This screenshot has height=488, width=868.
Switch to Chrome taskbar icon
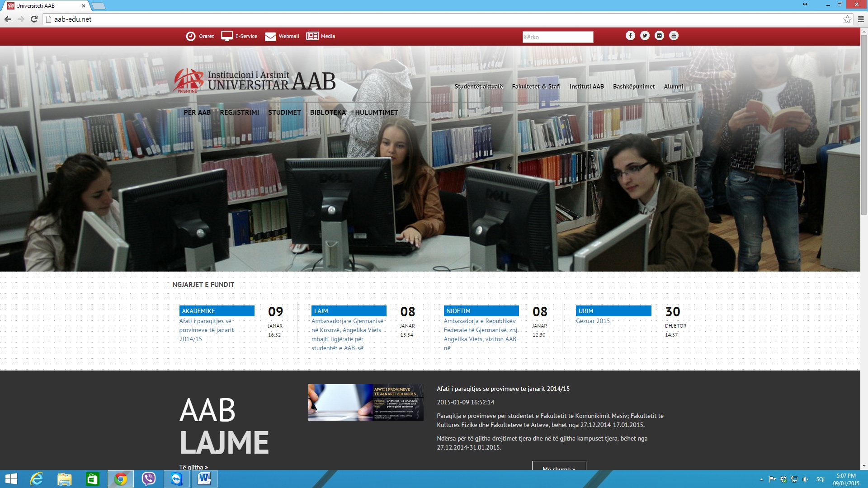coord(121,479)
